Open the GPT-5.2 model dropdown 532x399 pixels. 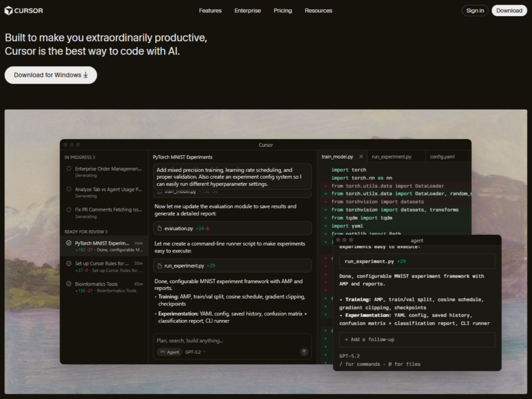[x=195, y=352]
